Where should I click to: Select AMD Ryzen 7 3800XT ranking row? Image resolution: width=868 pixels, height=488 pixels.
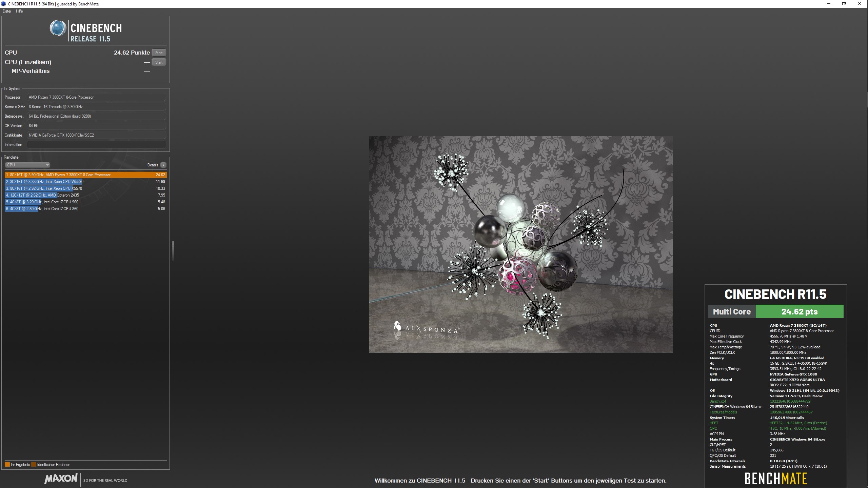(86, 175)
